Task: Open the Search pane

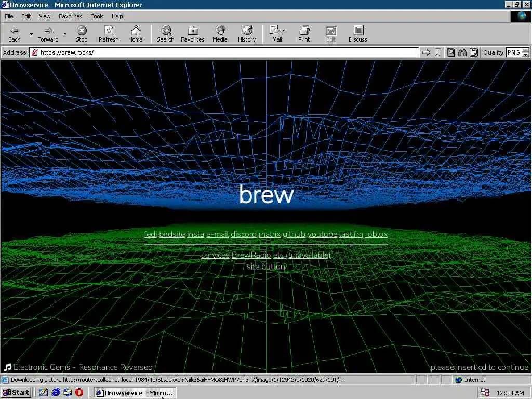Action: pyautogui.click(x=166, y=34)
